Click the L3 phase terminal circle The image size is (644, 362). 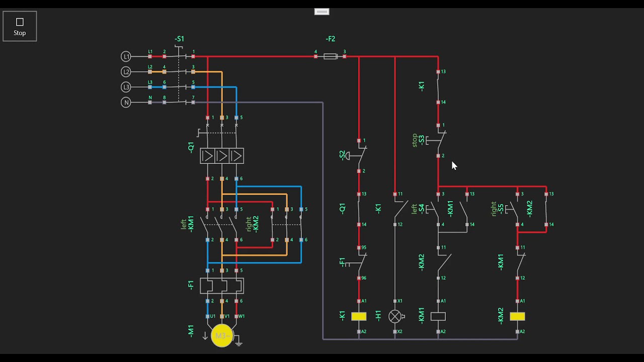click(126, 87)
